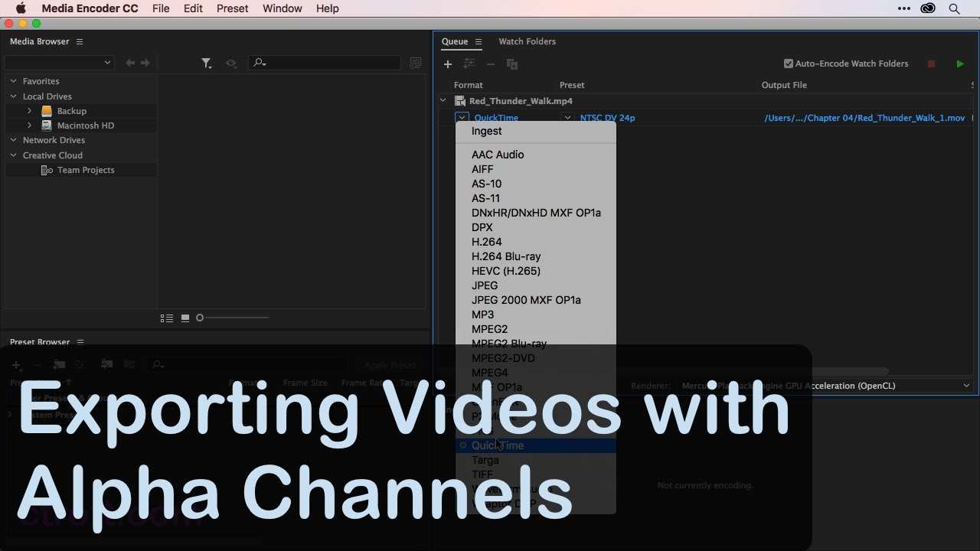
Task: Collapse the Network Drives section
Action: [13, 140]
